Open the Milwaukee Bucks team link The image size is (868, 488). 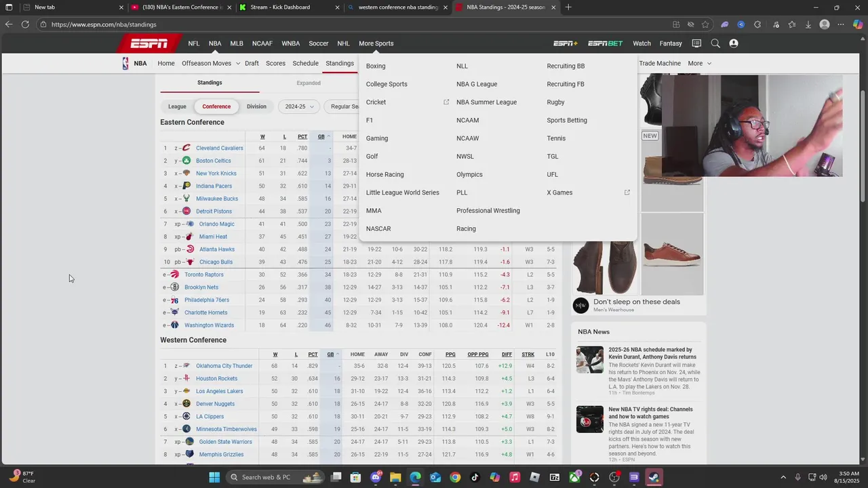(217, 199)
